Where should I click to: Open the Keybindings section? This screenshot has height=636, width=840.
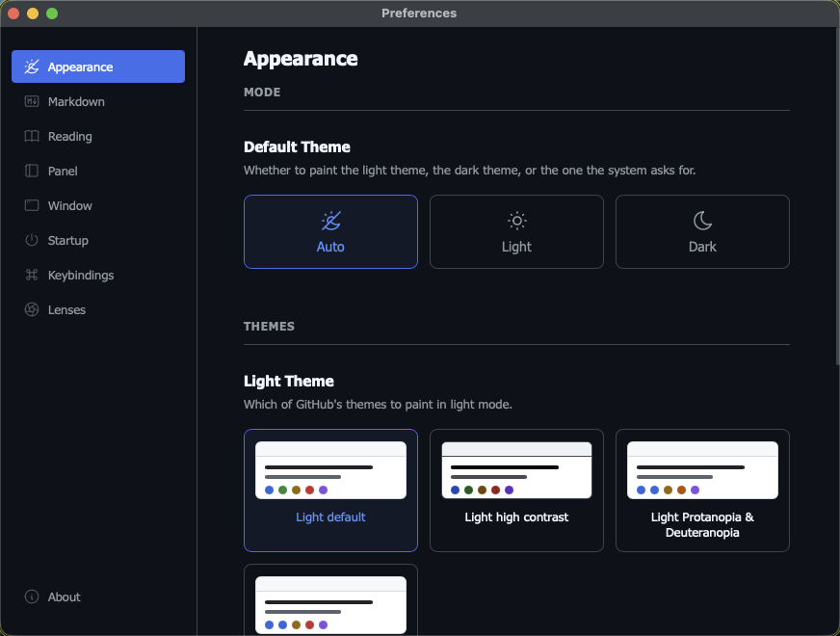[x=98, y=275]
